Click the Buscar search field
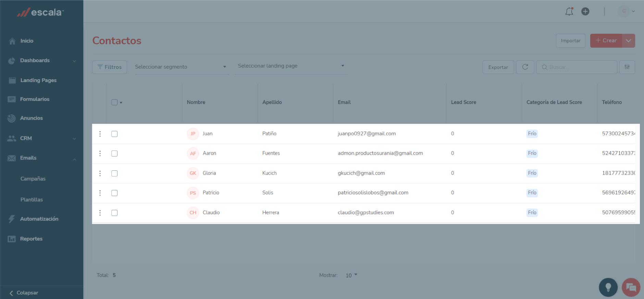The image size is (644, 299). click(577, 67)
